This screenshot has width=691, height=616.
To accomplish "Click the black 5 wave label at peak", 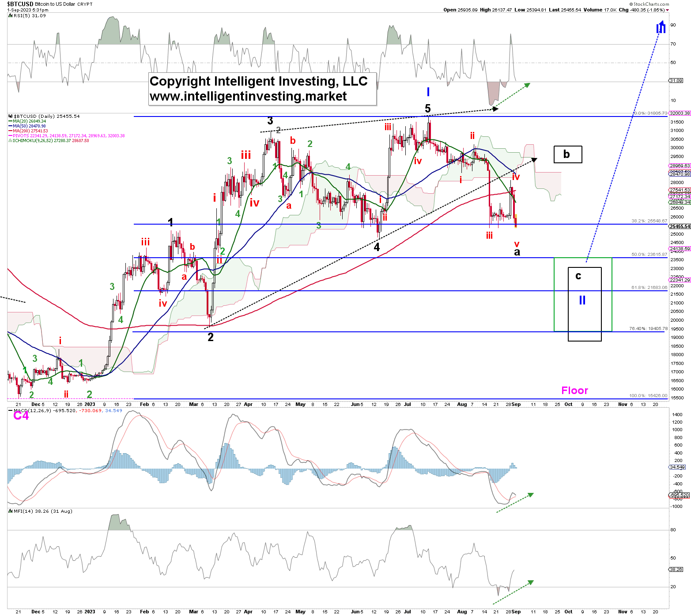I will pos(427,109).
